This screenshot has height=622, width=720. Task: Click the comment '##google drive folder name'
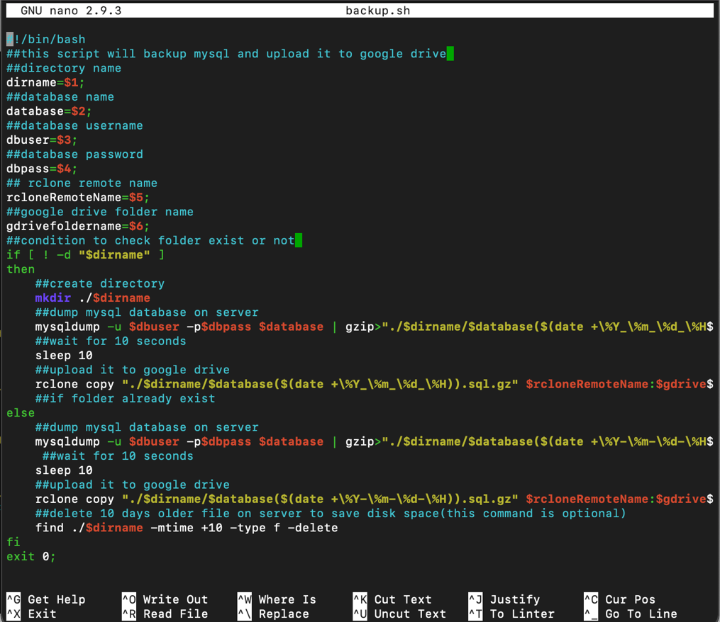(x=100, y=212)
